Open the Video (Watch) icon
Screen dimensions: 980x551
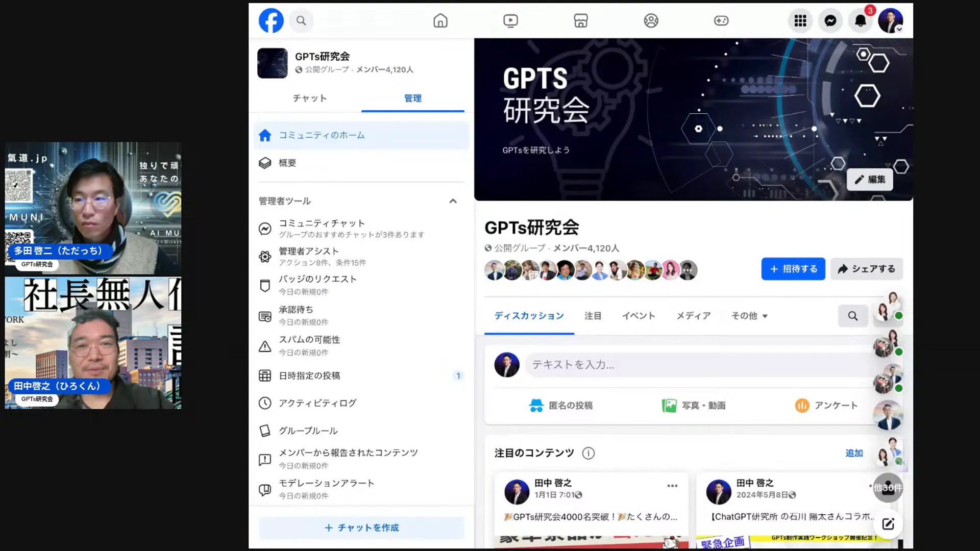click(510, 21)
